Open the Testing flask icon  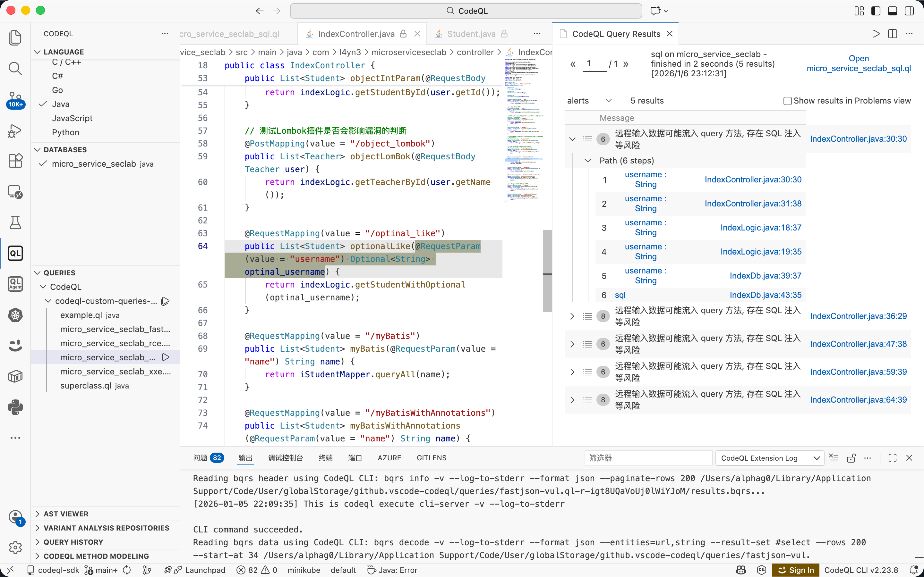tap(15, 222)
